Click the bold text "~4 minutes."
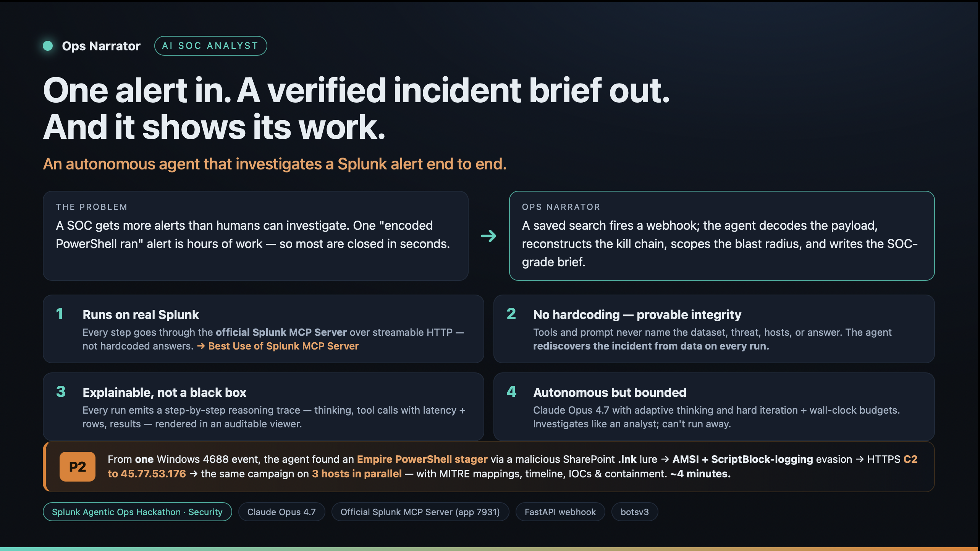The width and height of the screenshot is (980, 551). click(x=700, y=474)
